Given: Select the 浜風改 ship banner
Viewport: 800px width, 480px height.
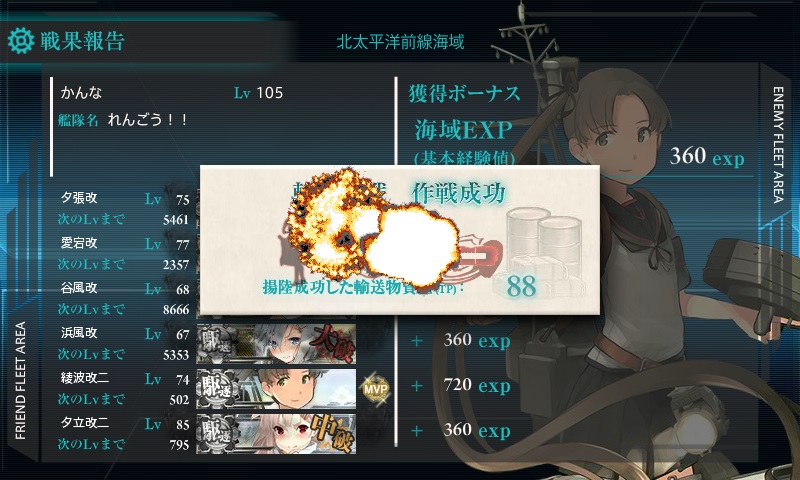Looking at the screenshot, I should 276,344.
